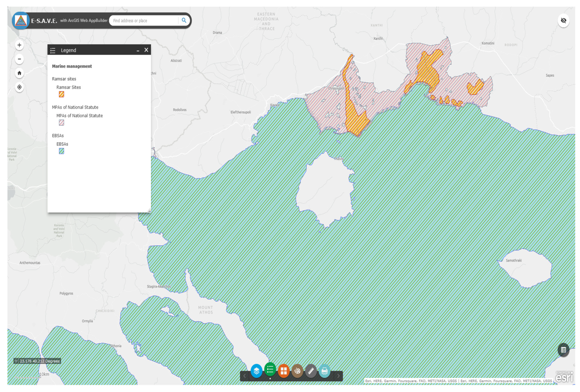The image size is (580, 392).
Task: Open the attribute table button
Action: pos(563,350)
